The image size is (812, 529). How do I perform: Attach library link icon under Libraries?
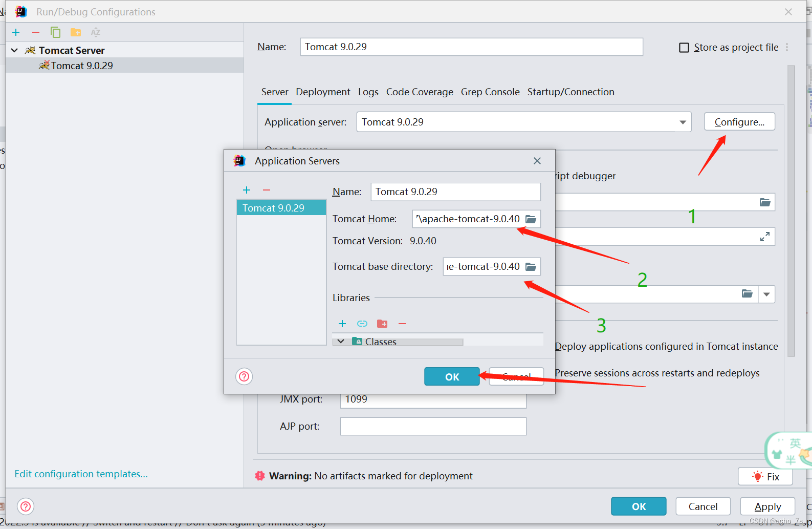click(x=362, y=324)
